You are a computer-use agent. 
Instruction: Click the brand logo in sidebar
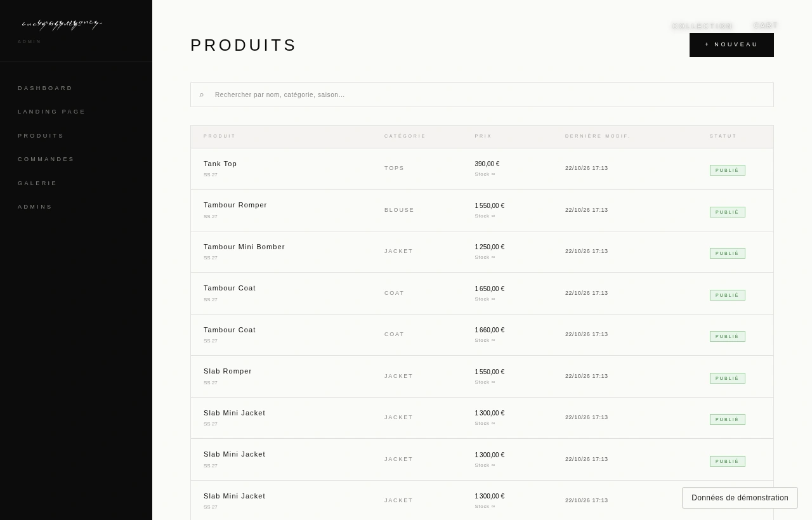[62, 25]
